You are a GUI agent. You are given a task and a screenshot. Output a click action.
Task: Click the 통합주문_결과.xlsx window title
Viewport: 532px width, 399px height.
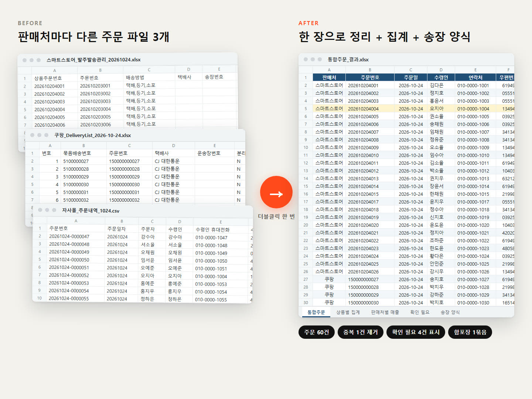[x=348, y=59]
